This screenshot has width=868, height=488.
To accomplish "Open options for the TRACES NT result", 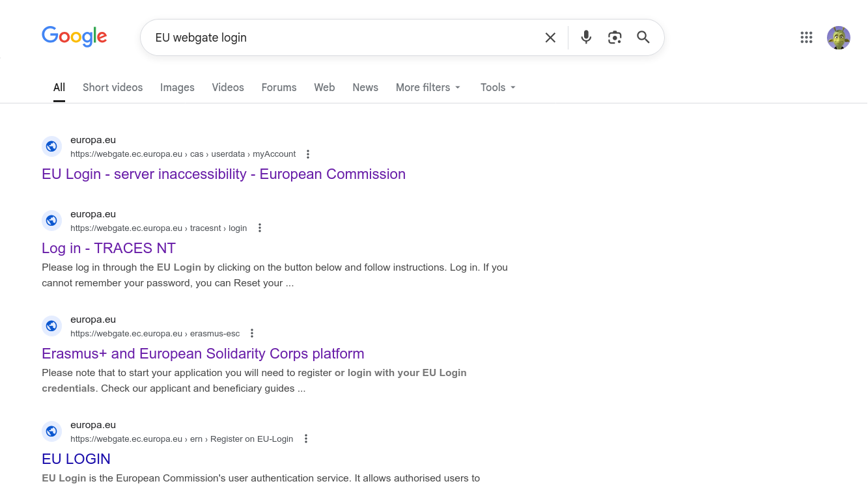I will point(260,228).
